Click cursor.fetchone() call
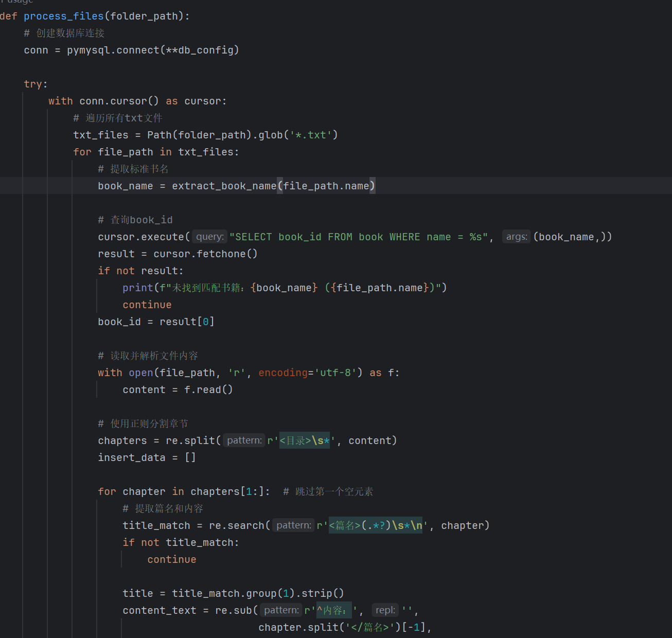Image resolution: width=672 pixels, height=638 pixels. coord(205,254)
